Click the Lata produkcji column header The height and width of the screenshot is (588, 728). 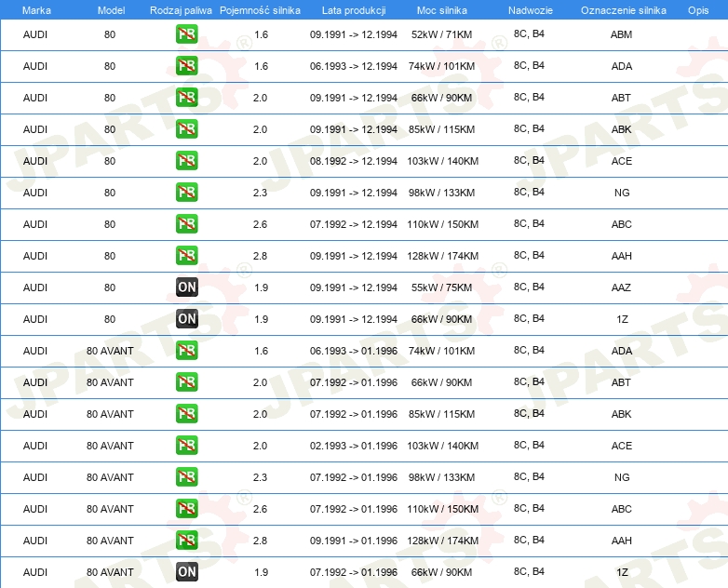coord(354,10)
